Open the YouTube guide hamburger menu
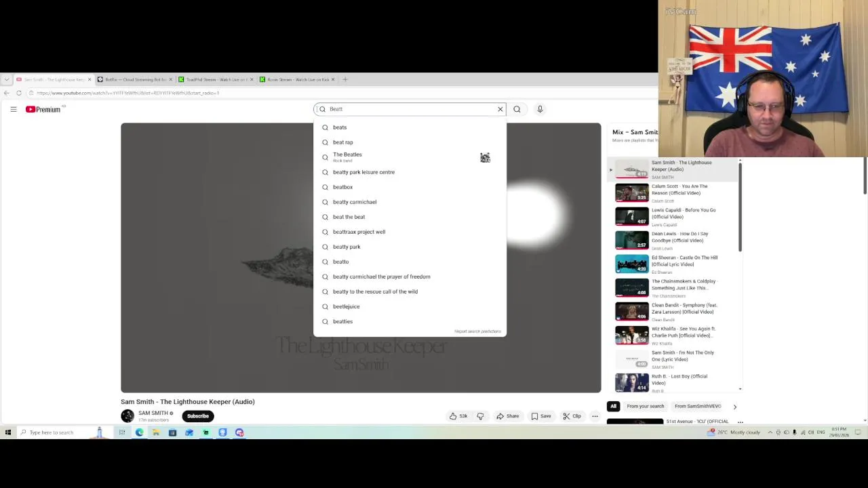 13,109
